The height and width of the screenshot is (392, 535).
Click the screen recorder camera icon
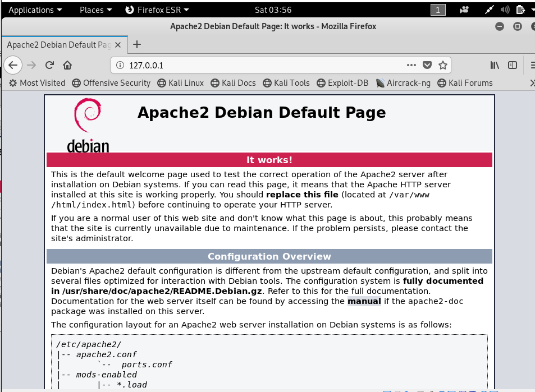tap(464, 10)
